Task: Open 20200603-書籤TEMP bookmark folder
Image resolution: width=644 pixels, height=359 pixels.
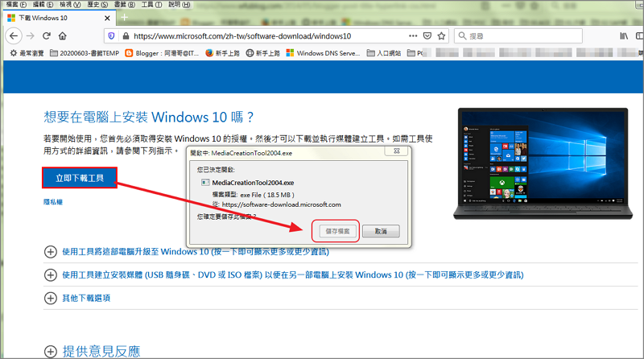Action: coord(85,53)
